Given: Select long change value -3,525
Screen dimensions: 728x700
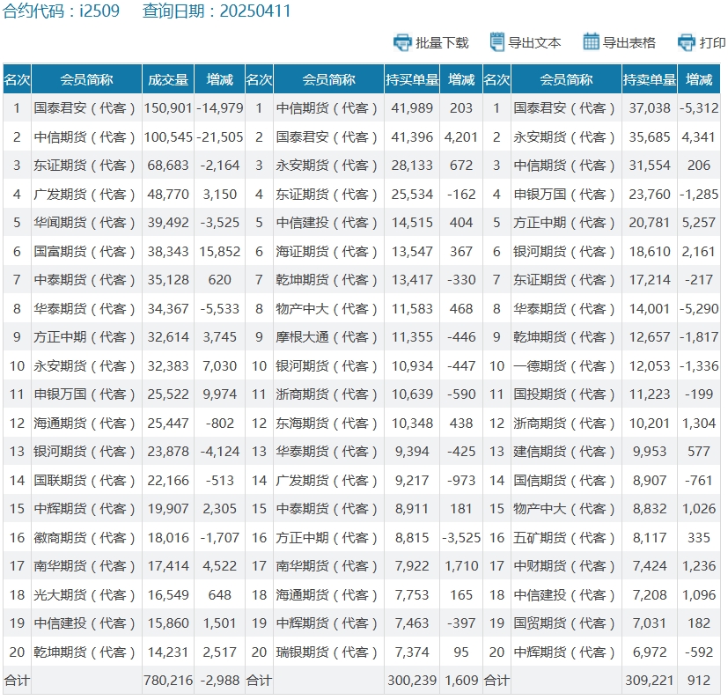Looking at the screenshot, I should [461, 537].
